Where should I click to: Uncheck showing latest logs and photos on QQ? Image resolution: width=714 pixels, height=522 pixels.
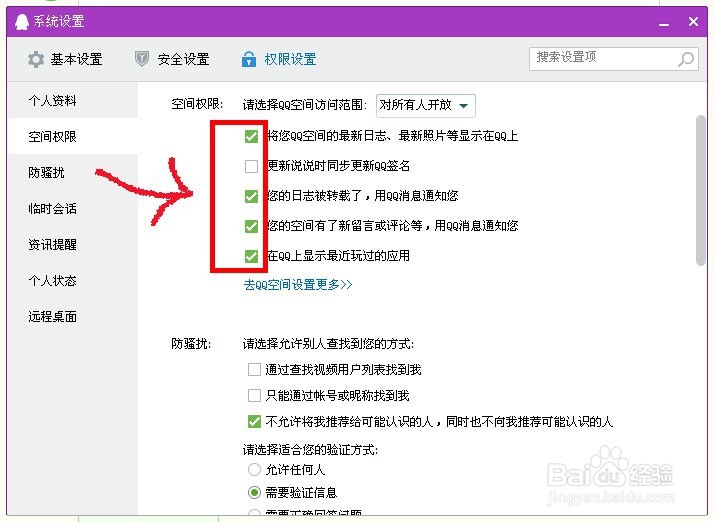click(251, 136)
